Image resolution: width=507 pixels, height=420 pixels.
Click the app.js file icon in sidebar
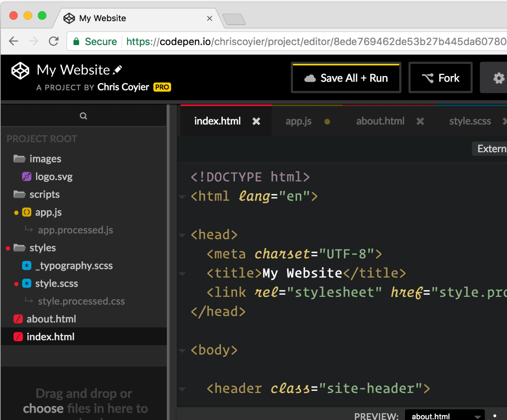27,212
